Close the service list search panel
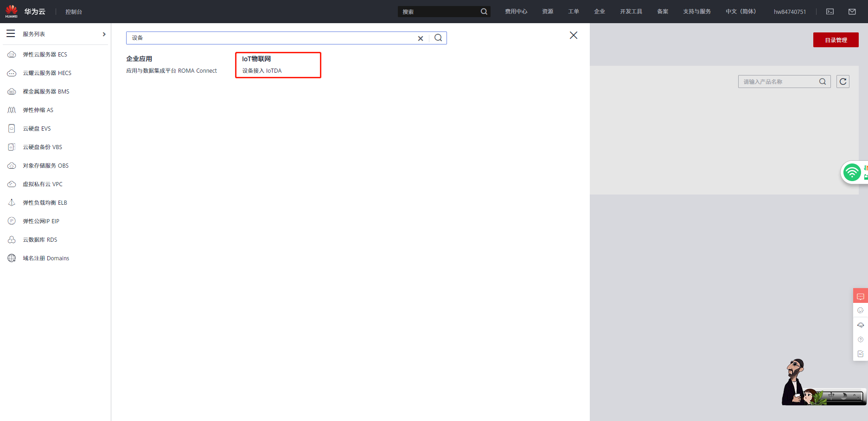Viewport: 868px width, 421px height. 574,35
